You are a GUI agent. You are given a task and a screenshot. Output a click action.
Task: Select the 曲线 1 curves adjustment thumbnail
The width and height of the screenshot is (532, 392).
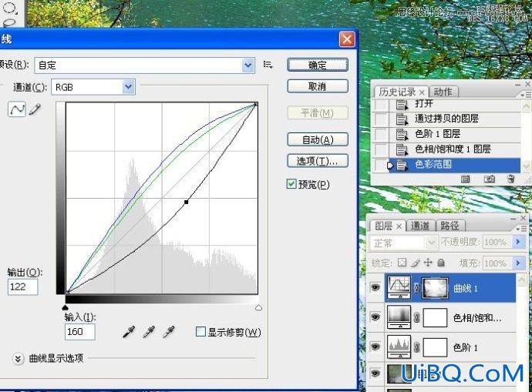[x=399, y=288]
